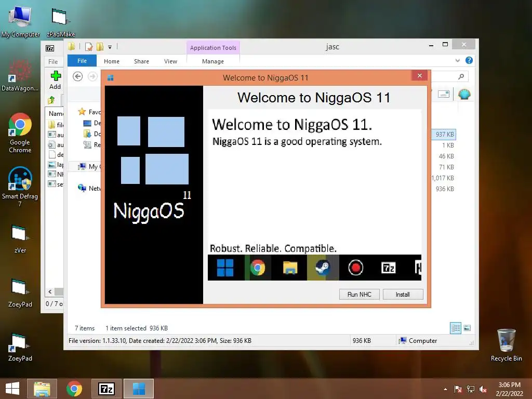
Task: Show hidden tray icons arrow
Action: point(445,389)
